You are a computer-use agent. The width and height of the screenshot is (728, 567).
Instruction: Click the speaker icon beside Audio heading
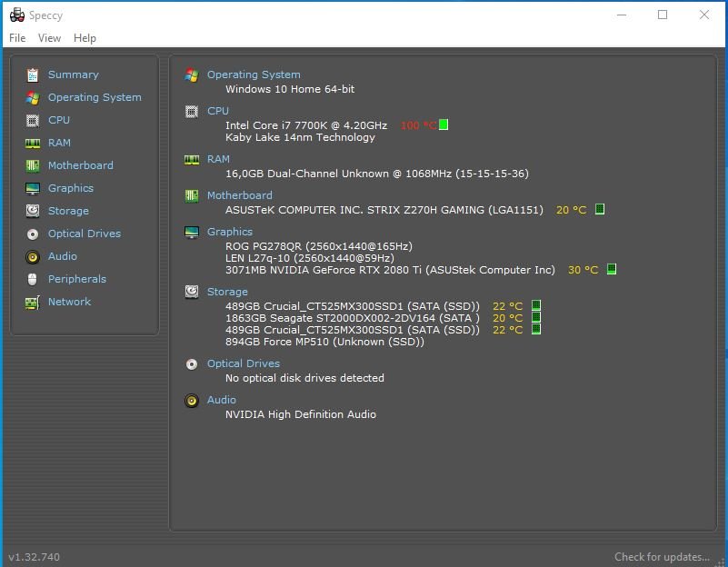[x=192, y=401]
